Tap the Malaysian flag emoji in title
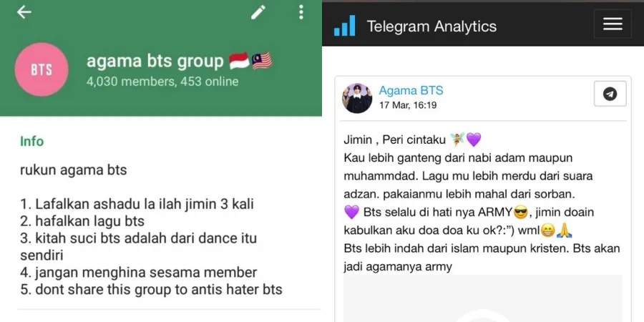Image resolution: width=644 pixels, height=322 pixels. [262, 61]
